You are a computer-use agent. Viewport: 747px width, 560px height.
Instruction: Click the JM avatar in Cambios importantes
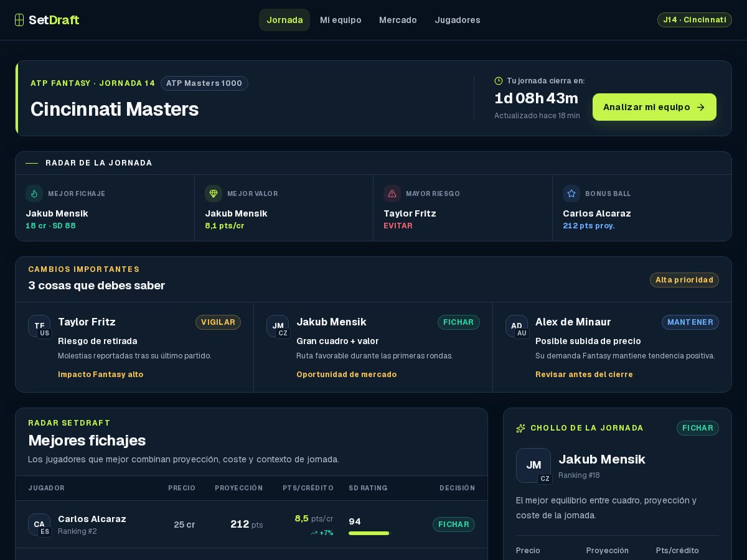[278, 326]
